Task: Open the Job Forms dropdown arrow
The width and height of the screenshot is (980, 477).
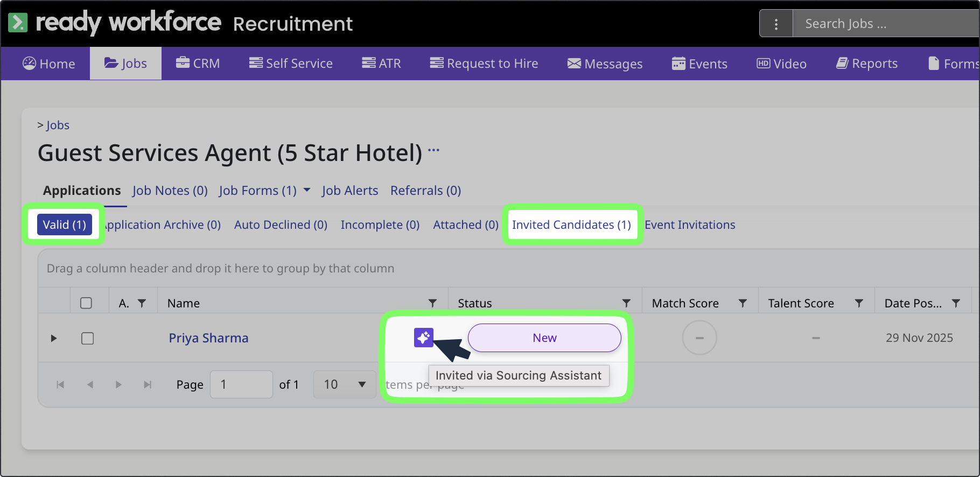Action: (307, 190)
